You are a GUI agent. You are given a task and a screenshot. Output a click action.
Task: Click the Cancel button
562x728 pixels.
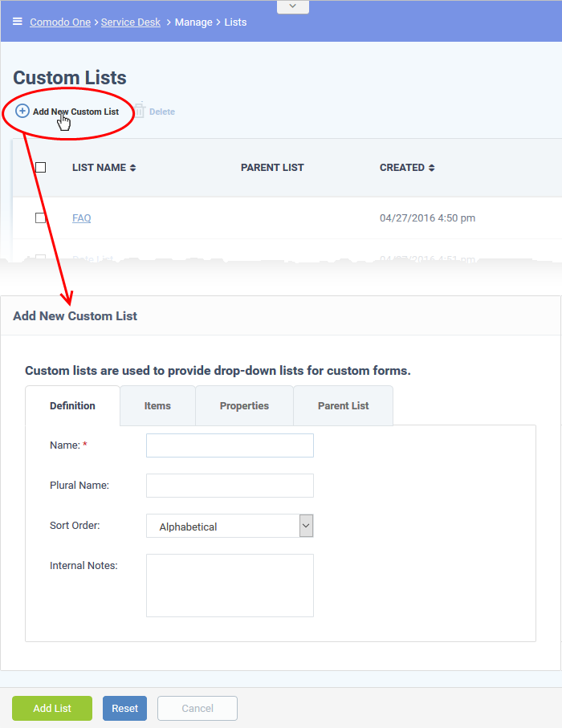point(198,708)
